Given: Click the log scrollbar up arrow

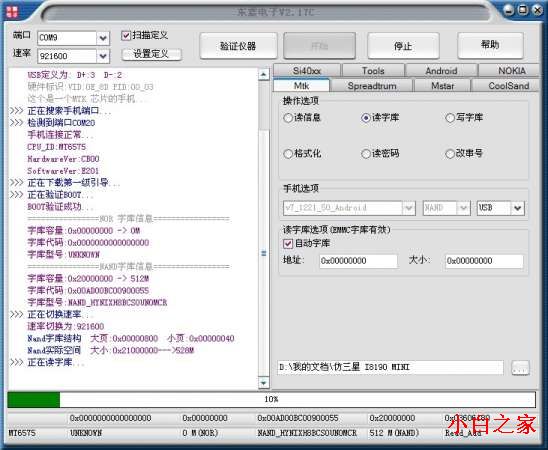Looking at the screenshot, I should (x=264, y=74).
